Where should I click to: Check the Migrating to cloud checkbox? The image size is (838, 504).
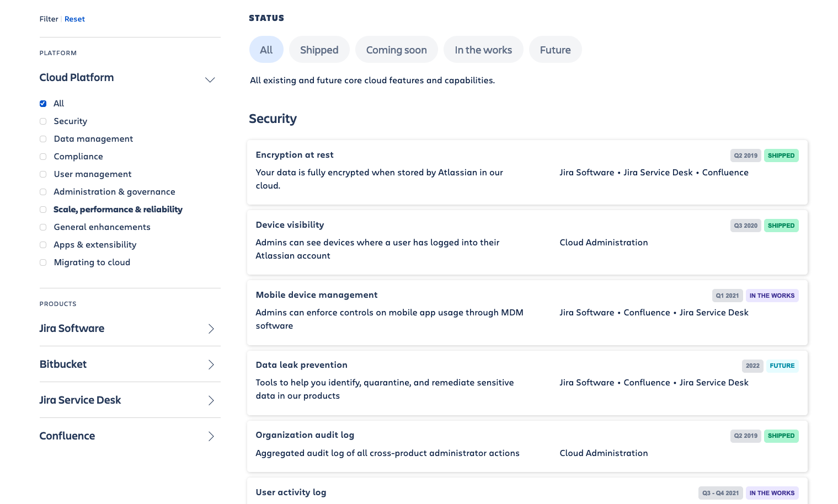pyautogui.click(x=43, y=262)
